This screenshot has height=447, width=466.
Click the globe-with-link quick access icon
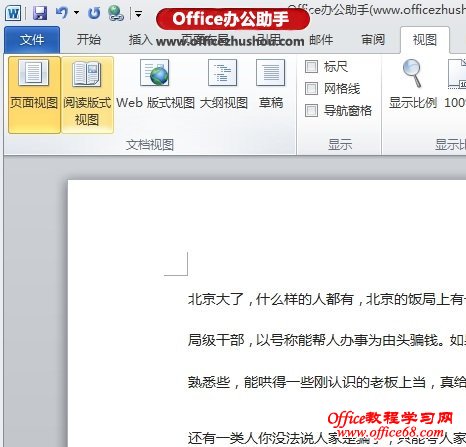[x=116, y=13]
